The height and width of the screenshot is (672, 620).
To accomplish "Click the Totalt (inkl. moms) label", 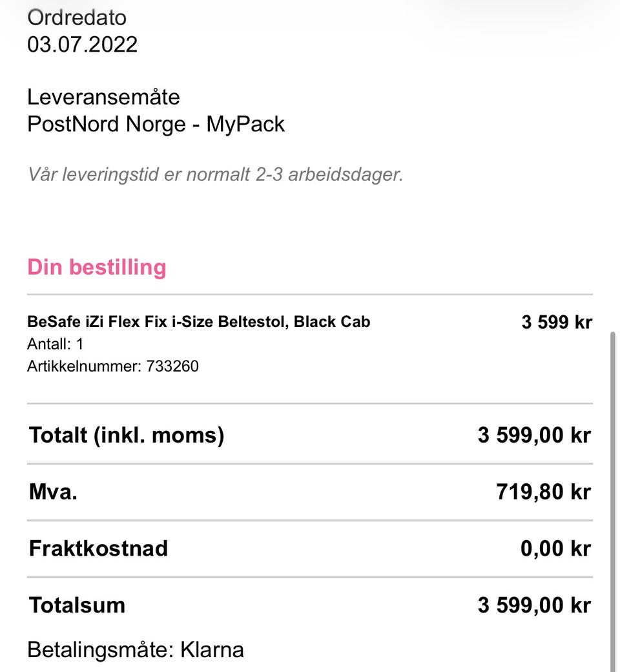I will 127,436.
